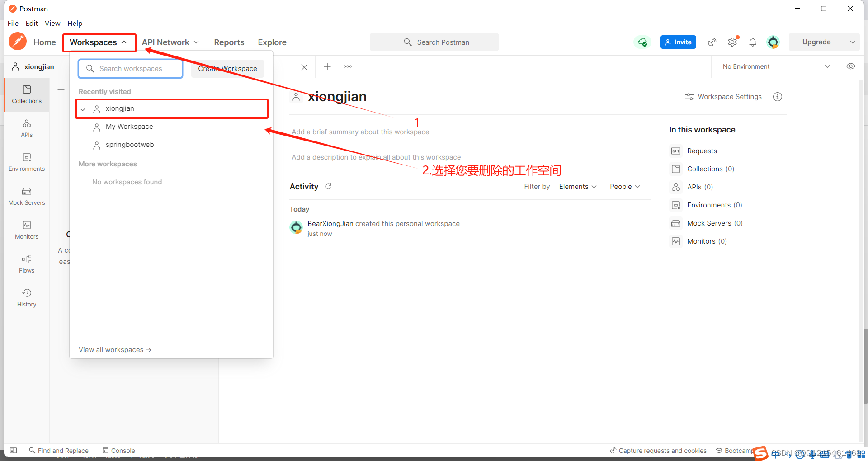
Task: Open the Console panel
Action: pyautogui.click(x=119, y=450)
